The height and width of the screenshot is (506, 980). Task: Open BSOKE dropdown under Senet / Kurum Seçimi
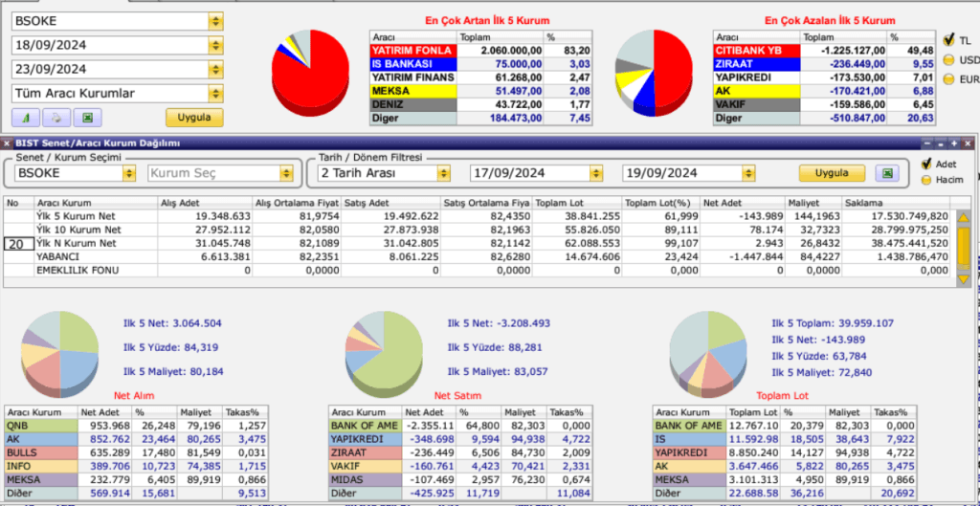coord(129,173)
